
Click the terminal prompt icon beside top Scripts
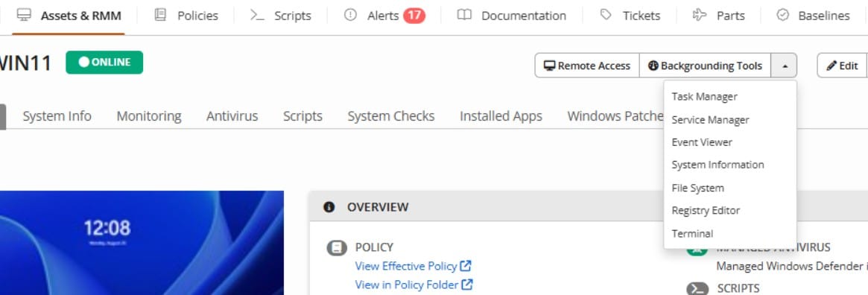257,15
